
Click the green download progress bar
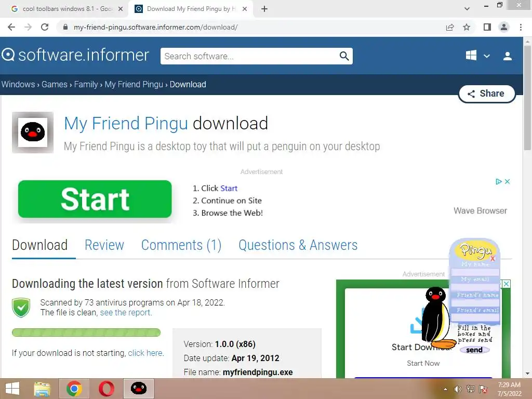point(86,332)
